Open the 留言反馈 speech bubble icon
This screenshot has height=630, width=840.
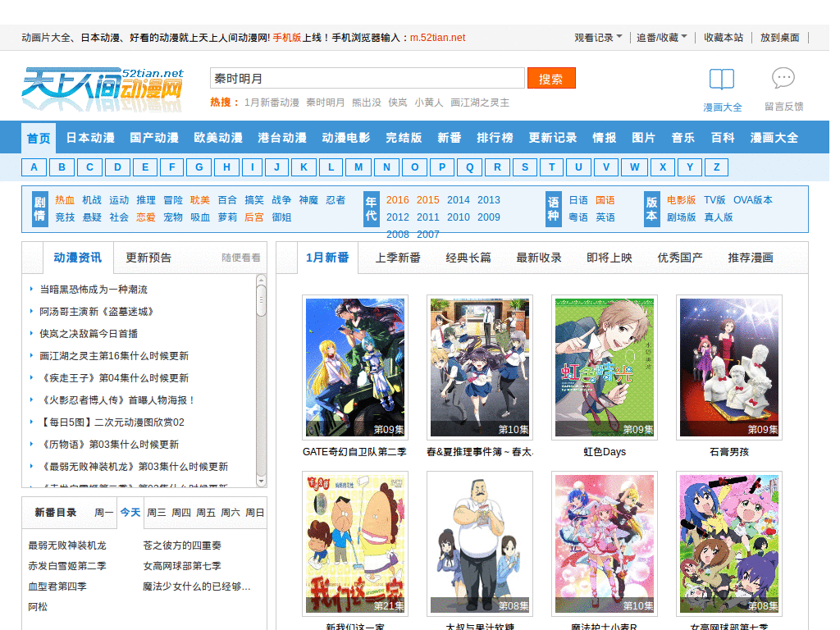783,78
